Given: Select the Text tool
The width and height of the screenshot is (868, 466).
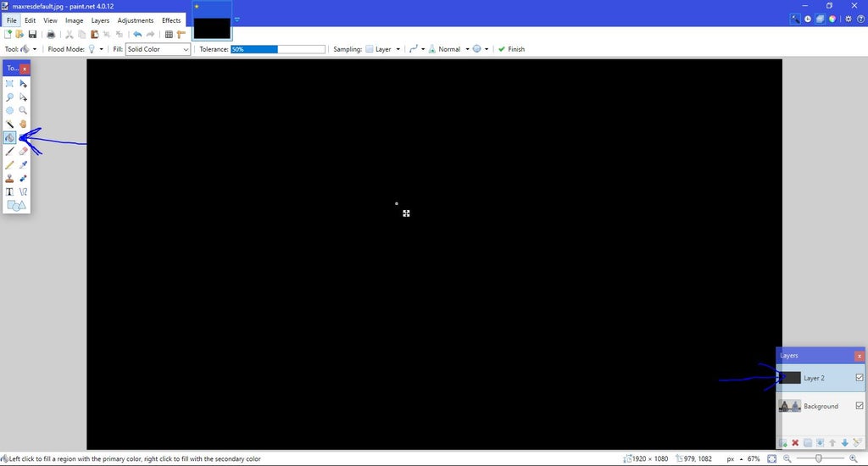Looking at the screenshot, I should click(9, 191).
